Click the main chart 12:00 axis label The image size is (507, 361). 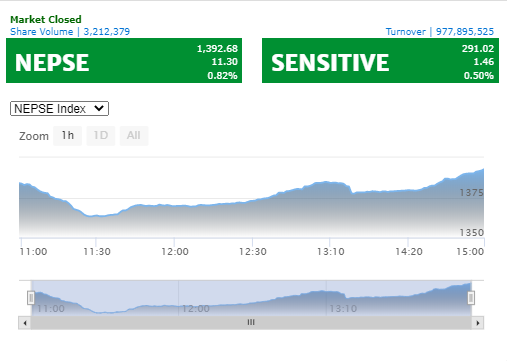coord(175,251)
